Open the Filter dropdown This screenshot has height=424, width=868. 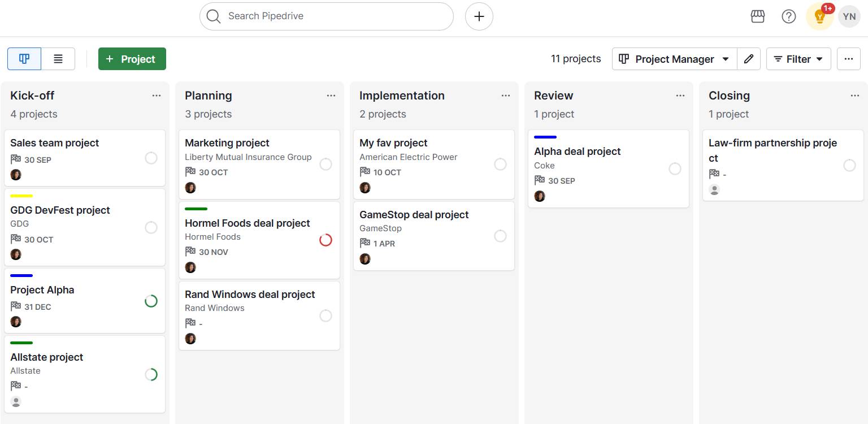pyautogui.click(x=798, y=59)
